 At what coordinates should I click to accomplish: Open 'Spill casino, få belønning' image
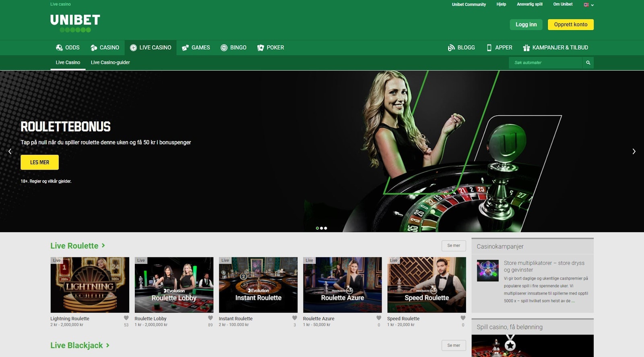click(533, 346)
